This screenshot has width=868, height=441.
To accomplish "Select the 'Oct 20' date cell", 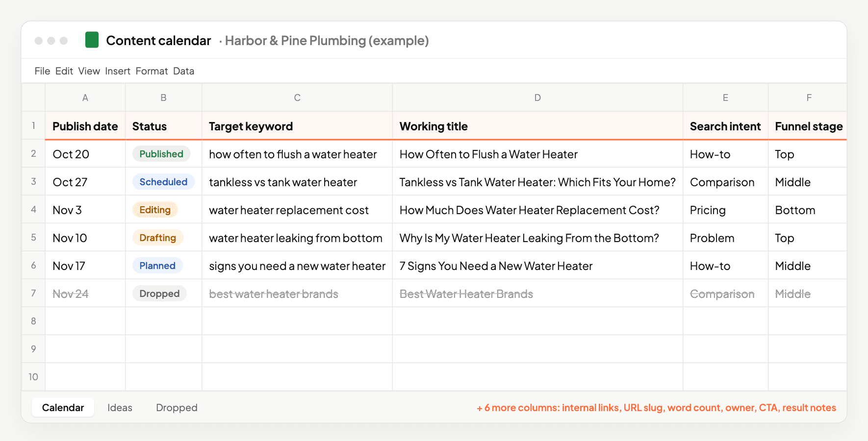I will click(x=85, y=154).
